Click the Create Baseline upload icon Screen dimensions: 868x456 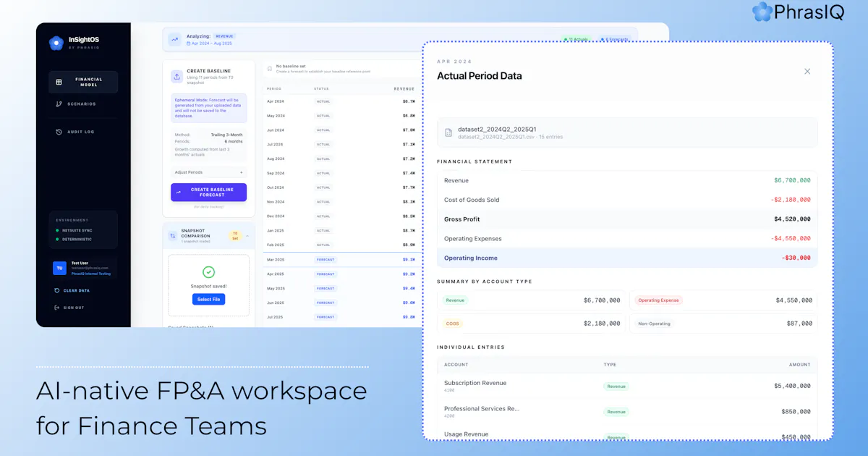pyautogui.click(x=176, y=77)
